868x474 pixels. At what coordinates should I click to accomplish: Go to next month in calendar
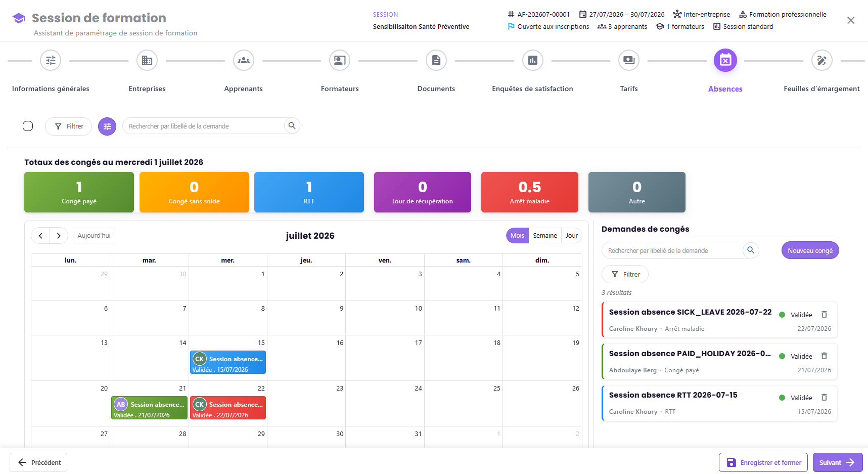click(x=59, y=236)
